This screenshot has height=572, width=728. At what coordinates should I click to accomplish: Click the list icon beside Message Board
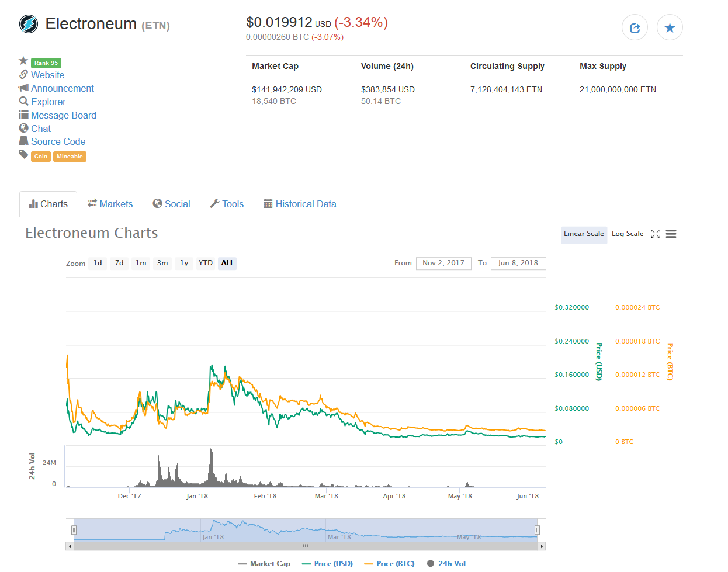23,115
